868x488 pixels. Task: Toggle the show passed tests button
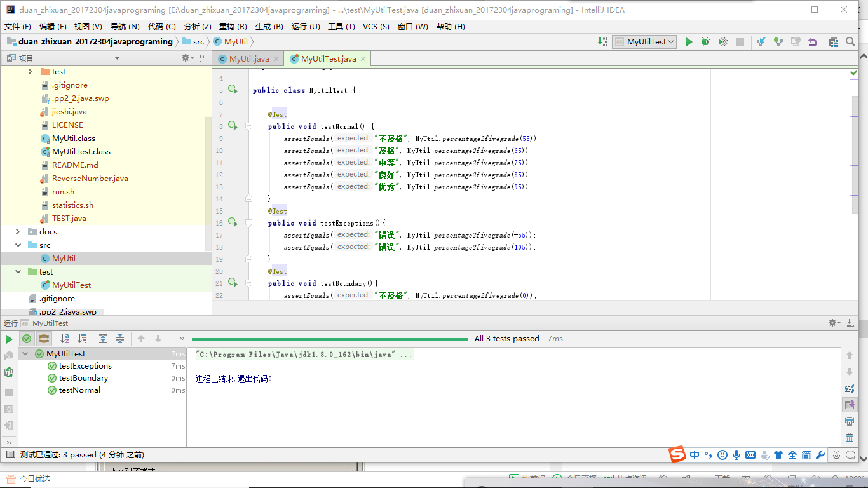tap(27, 339)
